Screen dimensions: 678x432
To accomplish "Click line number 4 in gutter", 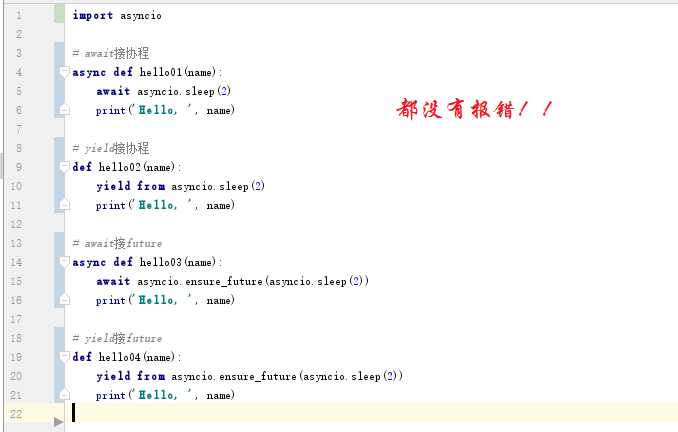I will click(19, 72).
